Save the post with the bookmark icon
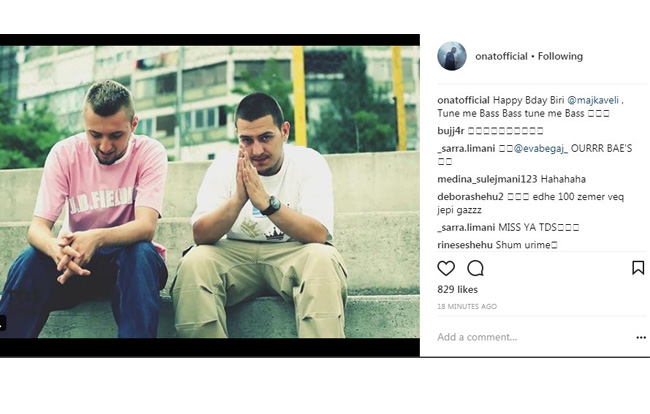The height and width of the screenshot is (414, 650). point(638,268)
